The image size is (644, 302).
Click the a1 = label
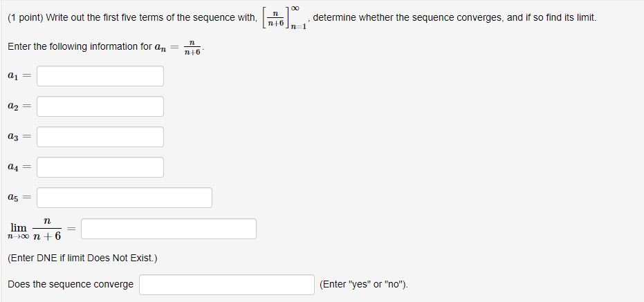(x=19, y=76)
